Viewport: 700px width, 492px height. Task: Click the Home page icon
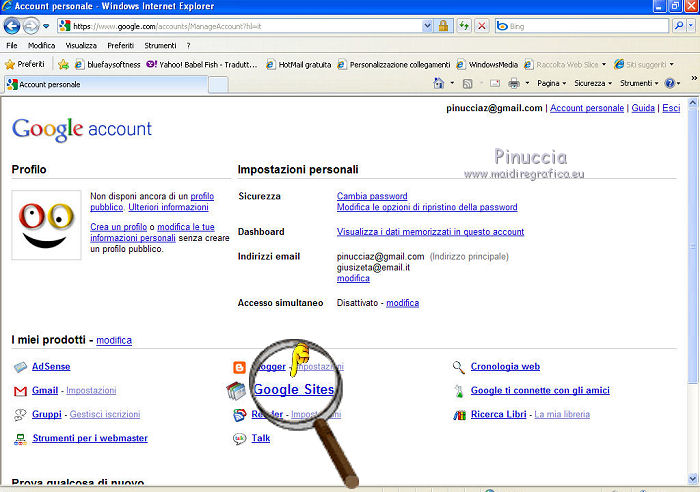click(x=438, y=83)
